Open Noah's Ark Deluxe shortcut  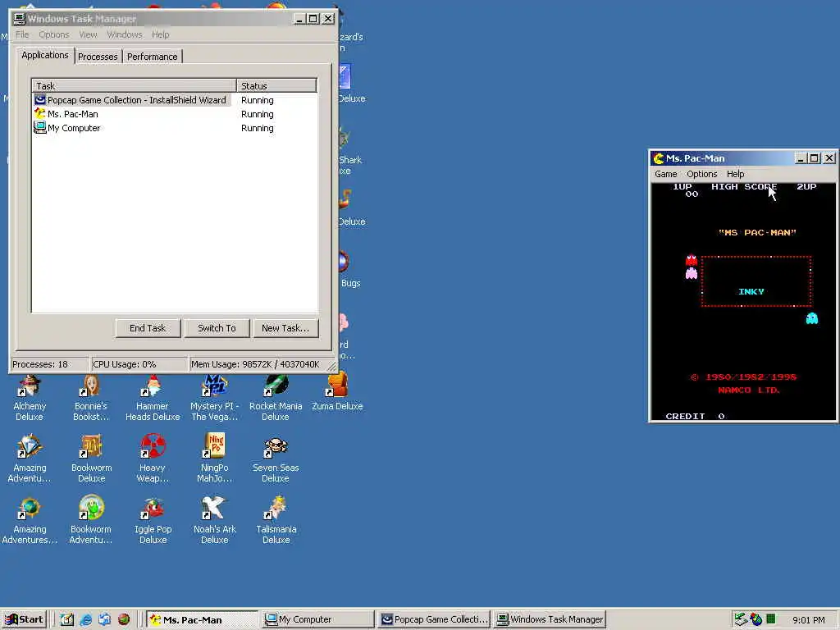pos(214,521)
